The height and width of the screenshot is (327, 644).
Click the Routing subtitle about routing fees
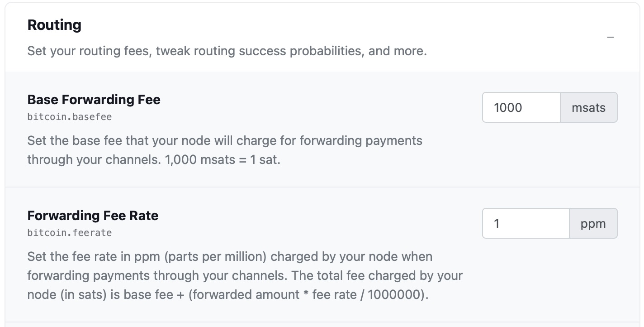click(x=227, y=51)
